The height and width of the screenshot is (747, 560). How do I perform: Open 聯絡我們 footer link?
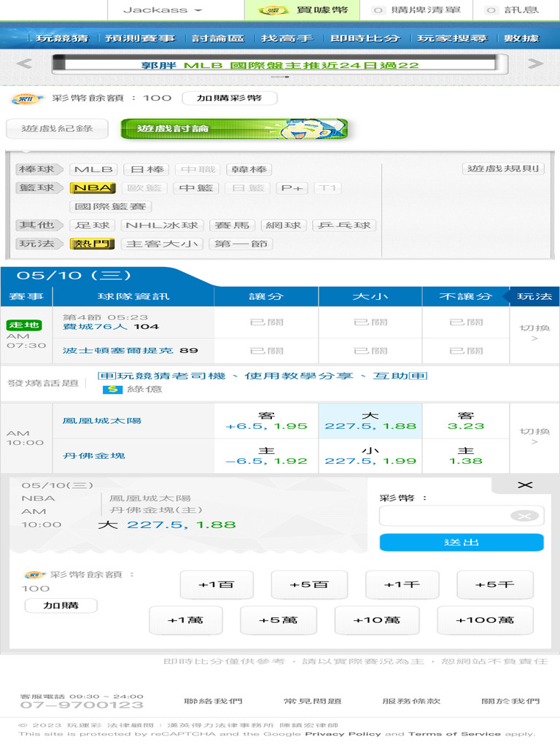[214, 701]
